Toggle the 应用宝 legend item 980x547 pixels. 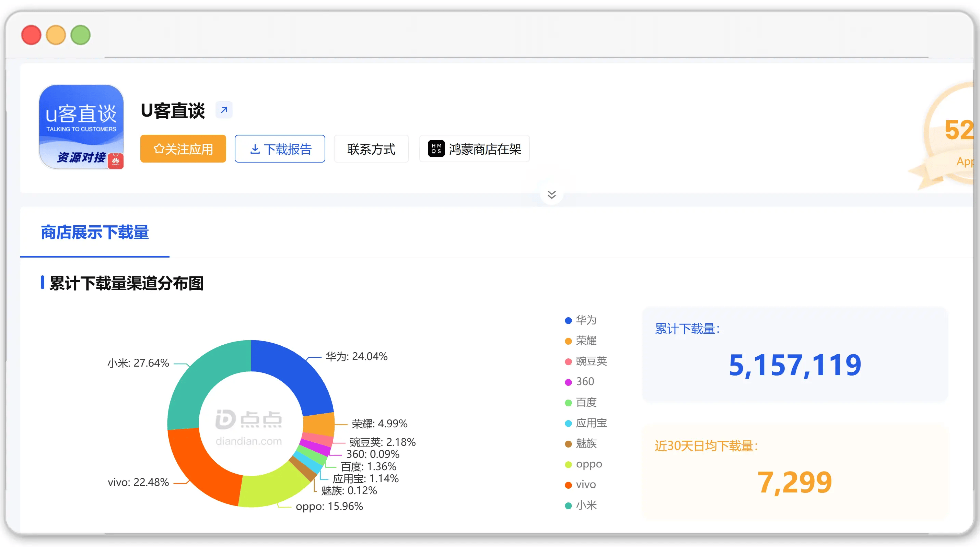pyautogui.click(x=586, y=423)
